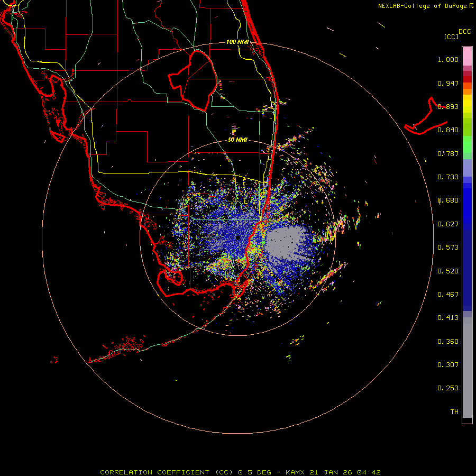The height and width of the screenshot is (476, 476).
Task: Select the 0.733 scale value
Action: (x=448, y=177)
